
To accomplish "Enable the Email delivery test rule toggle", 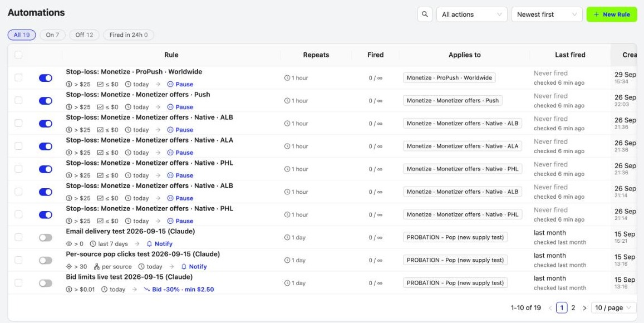I will click(46, 238).
